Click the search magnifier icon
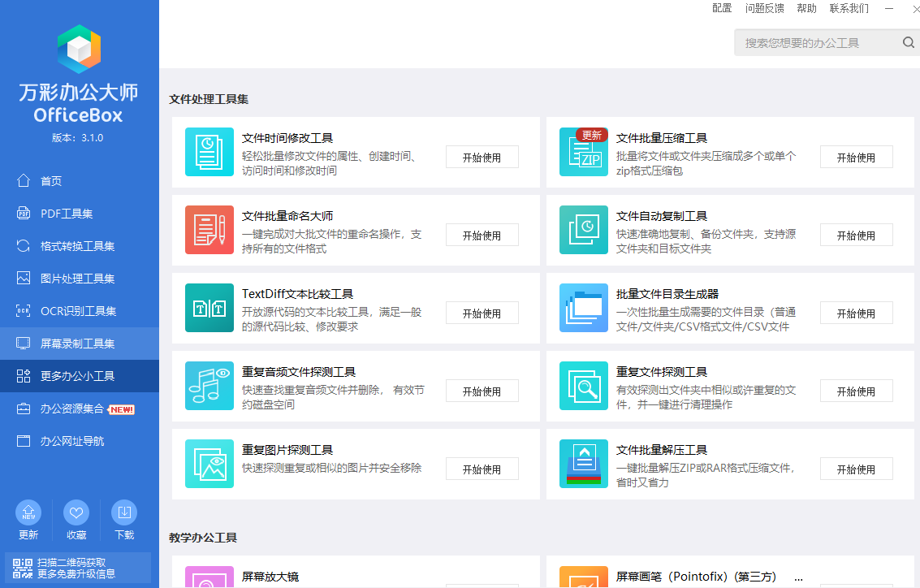 [909, 43]
